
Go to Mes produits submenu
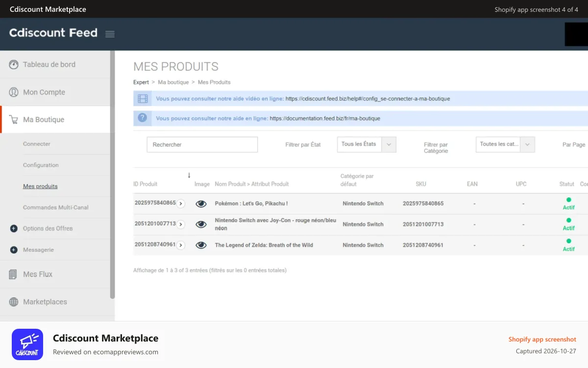pyautogui.click(x=40, y=186)
